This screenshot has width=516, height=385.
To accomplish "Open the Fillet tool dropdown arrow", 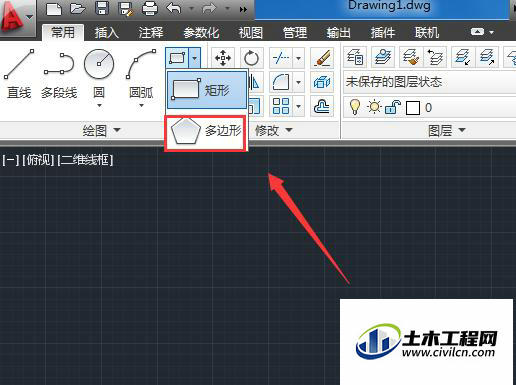I will 299,82.
